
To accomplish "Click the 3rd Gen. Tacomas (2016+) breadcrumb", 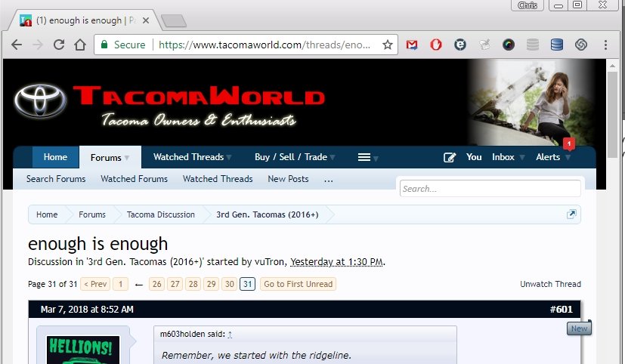I will (x=268, y=214).
